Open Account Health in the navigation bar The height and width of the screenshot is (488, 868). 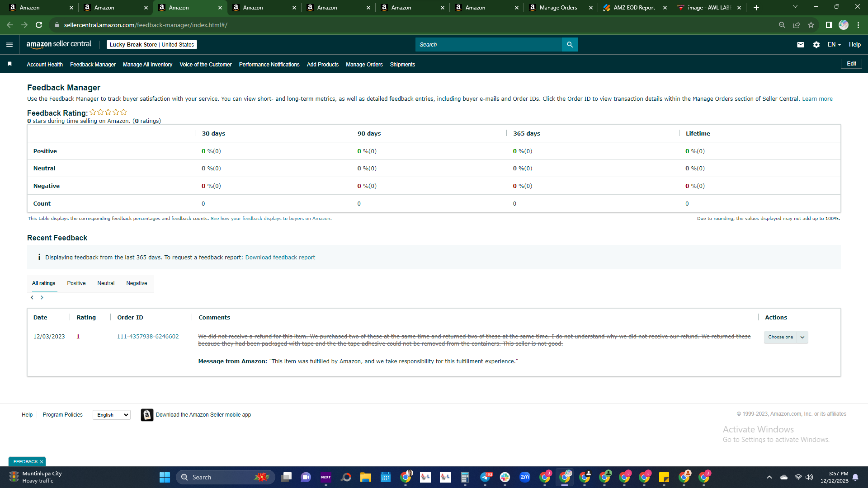(x=45, y=65)
